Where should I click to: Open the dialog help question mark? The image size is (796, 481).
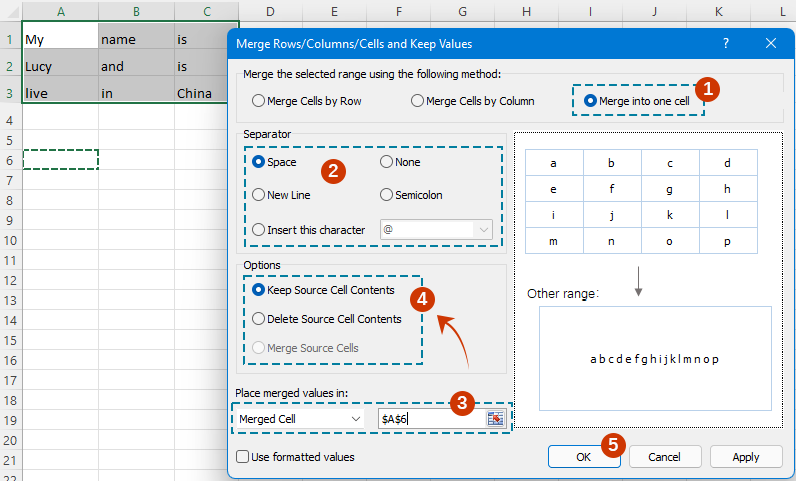[726, 44]
